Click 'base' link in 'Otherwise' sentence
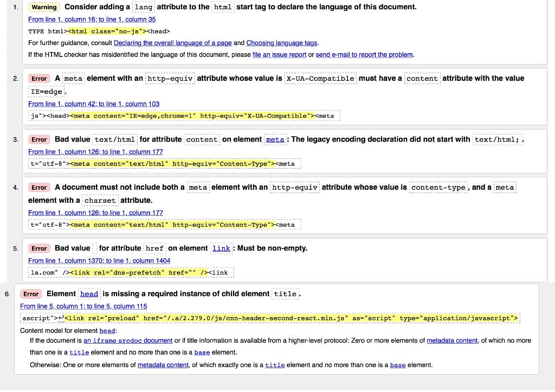555x392 pixels. coord(398,365)
